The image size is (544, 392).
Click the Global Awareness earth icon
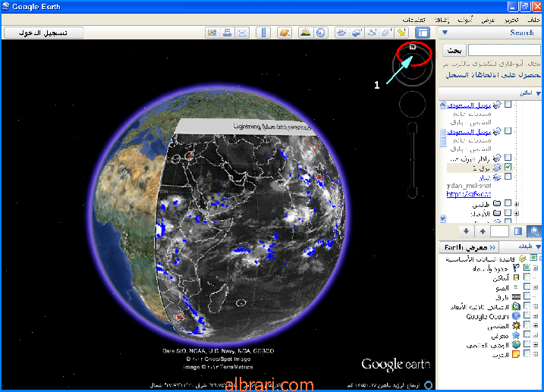tap(516, 345)
